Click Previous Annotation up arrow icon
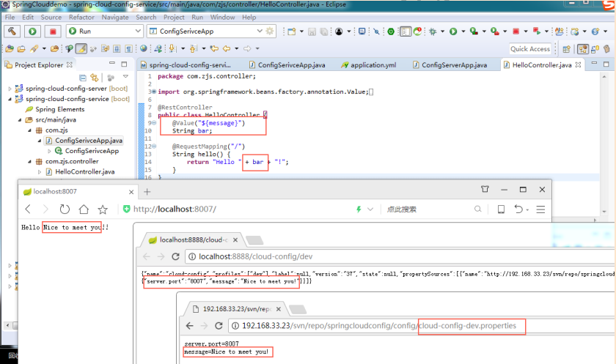The image size is (616, 364). [x=194, y=48]
